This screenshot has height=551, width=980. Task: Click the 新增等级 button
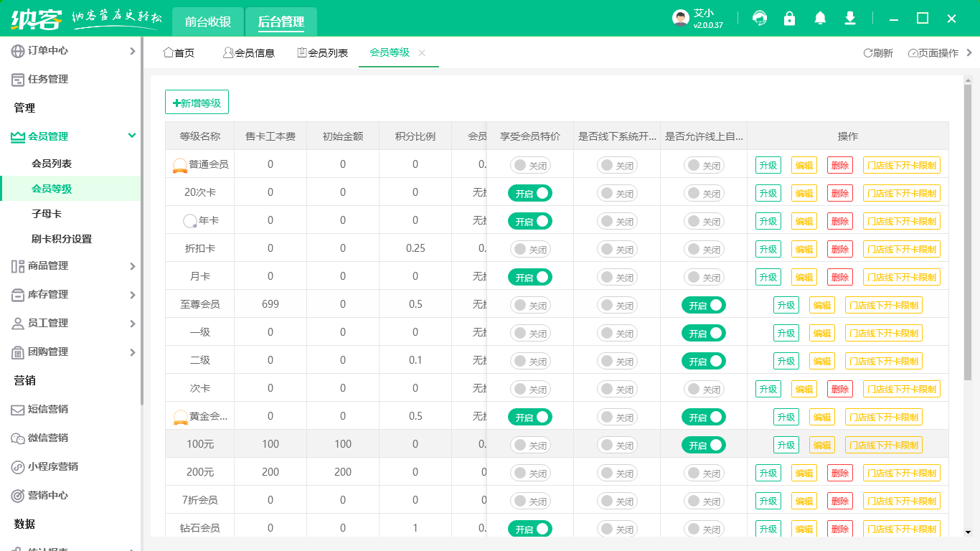[197, 103]
